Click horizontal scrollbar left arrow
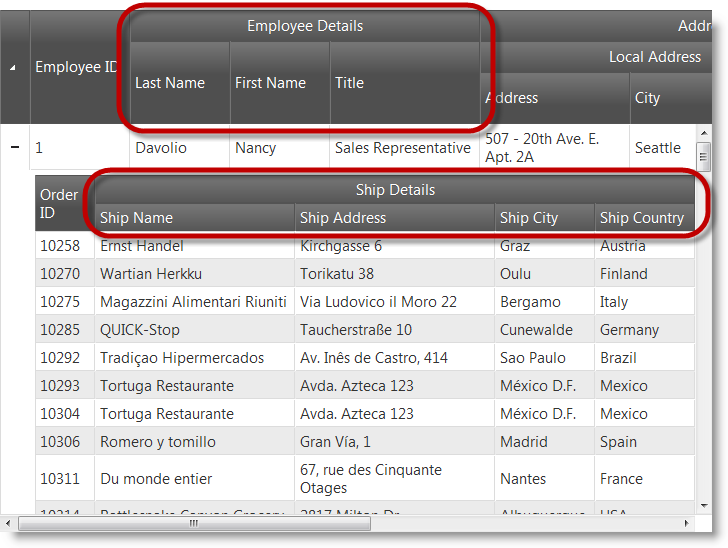This screenshot has width=728, height=548. pyautogui.click(x=9, y=523)
